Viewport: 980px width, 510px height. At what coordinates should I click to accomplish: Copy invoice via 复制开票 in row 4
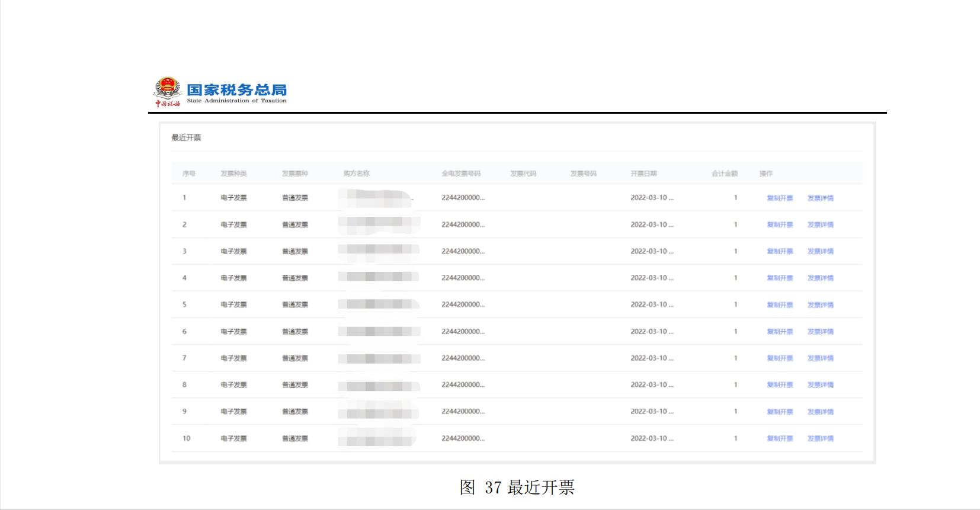(780, 278)
